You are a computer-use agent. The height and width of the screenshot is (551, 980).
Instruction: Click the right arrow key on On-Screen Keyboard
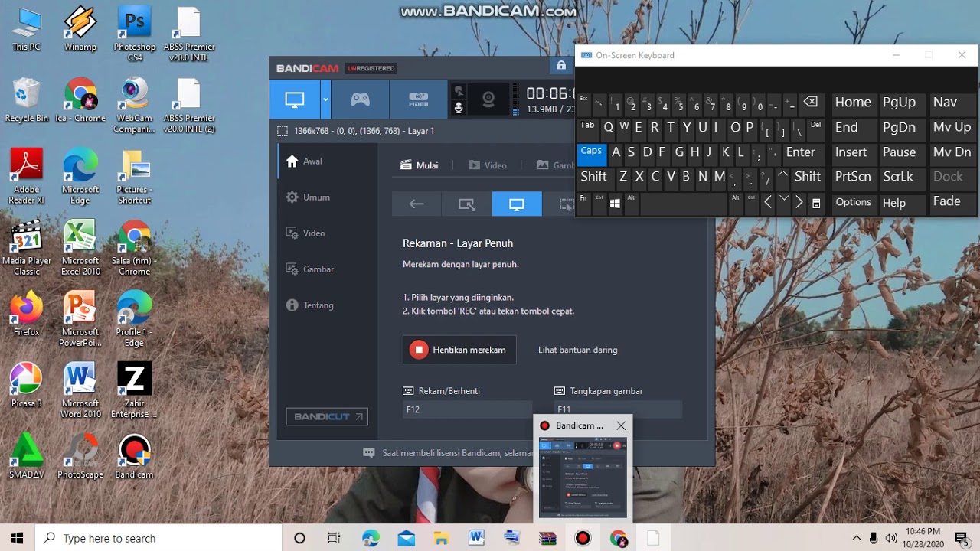799,203
